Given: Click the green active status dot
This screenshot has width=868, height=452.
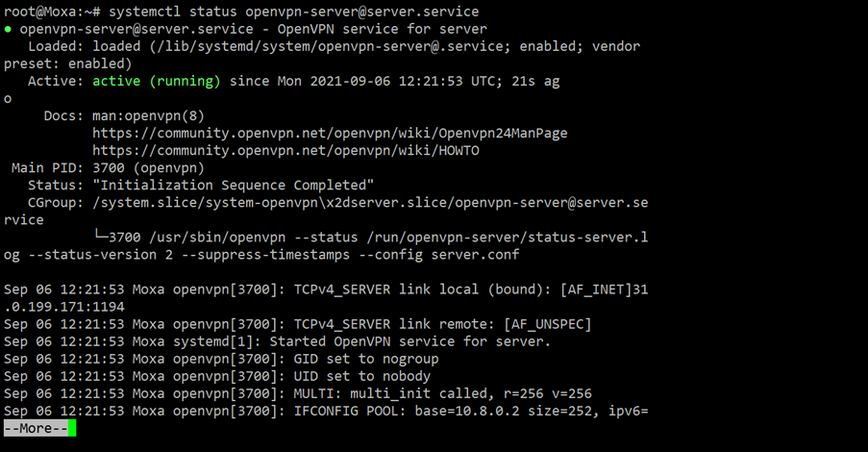Looking at the screenshot, I should pyautogui.click(x=8, y=29).
